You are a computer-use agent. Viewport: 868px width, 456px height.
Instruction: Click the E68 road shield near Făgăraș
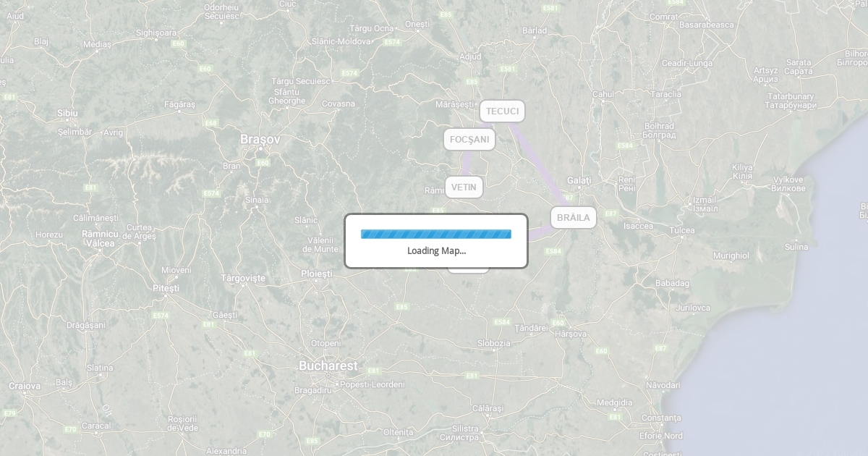click(x=211, y=123)
